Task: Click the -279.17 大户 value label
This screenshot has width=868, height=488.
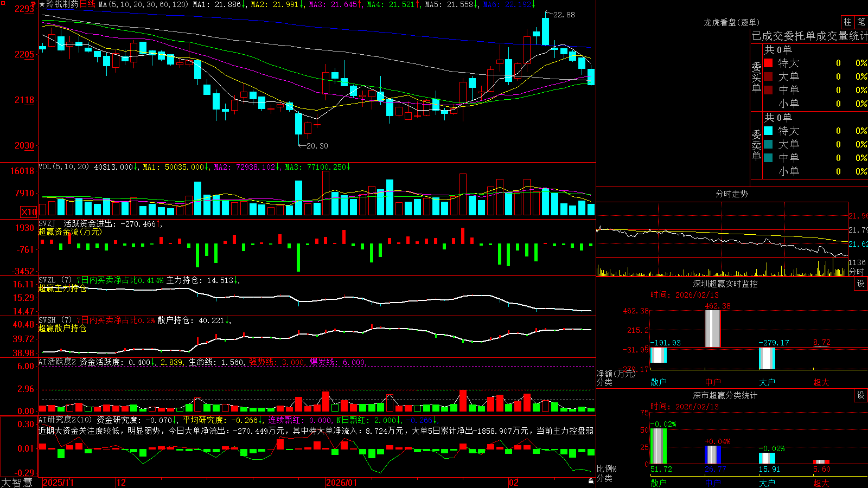Action: click(x=774, y=343)
